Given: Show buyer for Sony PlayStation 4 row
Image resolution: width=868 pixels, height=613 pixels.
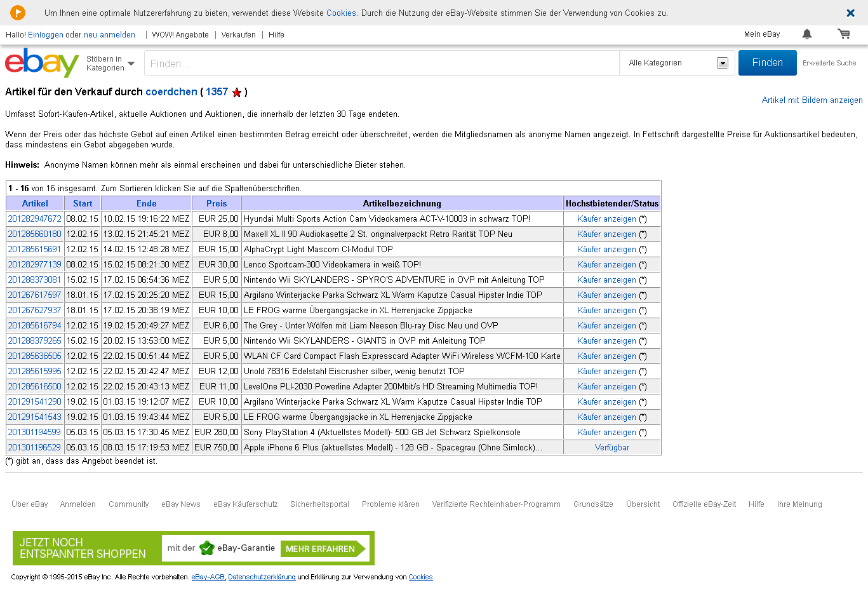Looking at the screenshot, I should coord(606,432).
